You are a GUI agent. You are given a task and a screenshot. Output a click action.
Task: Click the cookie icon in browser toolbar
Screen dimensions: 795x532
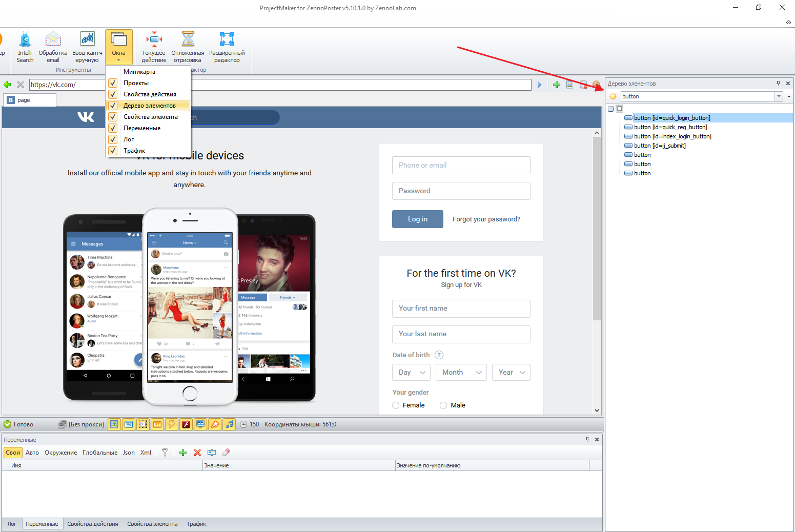click(596, 85)
